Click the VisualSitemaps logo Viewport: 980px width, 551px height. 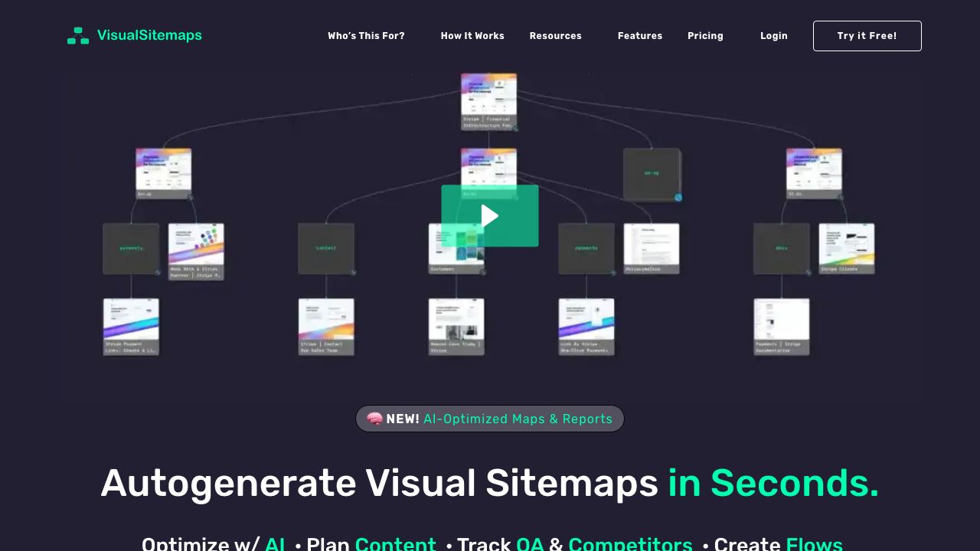135,35
